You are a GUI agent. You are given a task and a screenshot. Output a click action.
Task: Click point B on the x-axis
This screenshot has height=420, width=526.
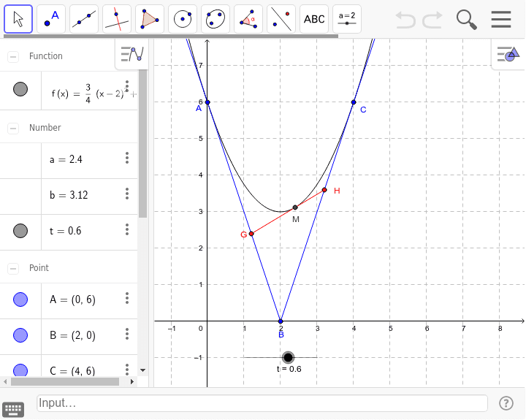pos(281,321)
